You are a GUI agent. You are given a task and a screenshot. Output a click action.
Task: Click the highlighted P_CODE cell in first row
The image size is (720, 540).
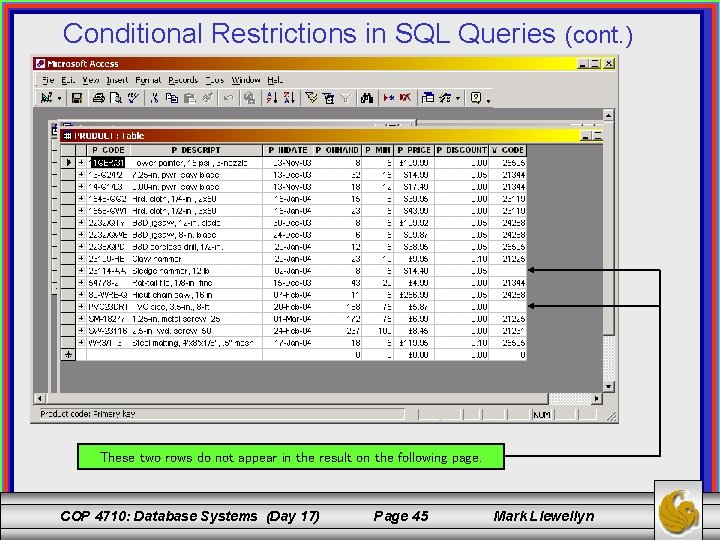click(107, 163)
